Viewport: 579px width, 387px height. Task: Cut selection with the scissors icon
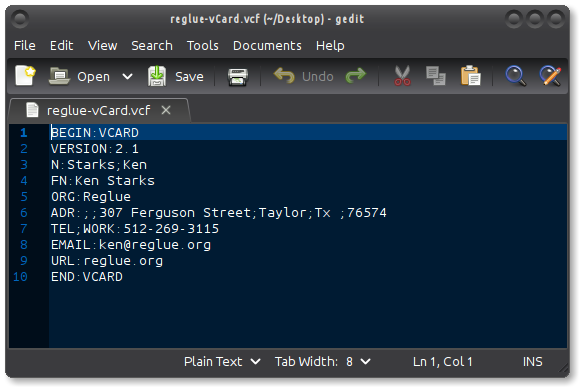[402, 76]
